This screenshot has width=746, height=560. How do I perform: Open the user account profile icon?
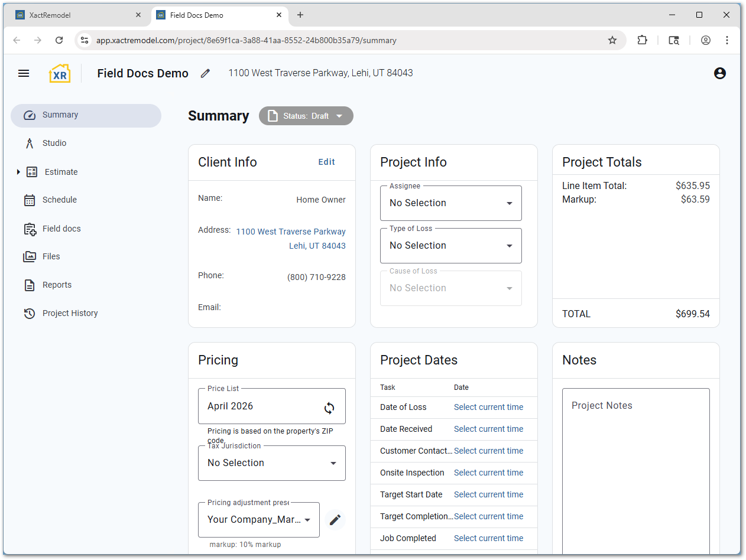click(719, 73)
